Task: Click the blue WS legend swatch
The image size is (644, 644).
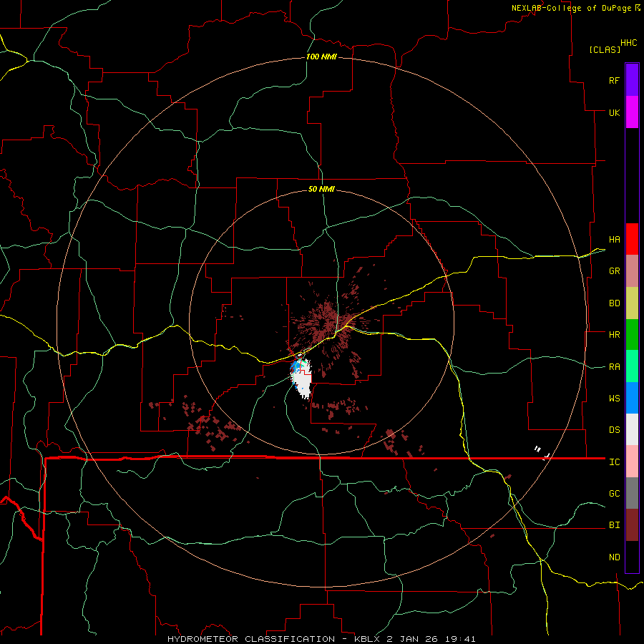Action: [x=632, y=398]
